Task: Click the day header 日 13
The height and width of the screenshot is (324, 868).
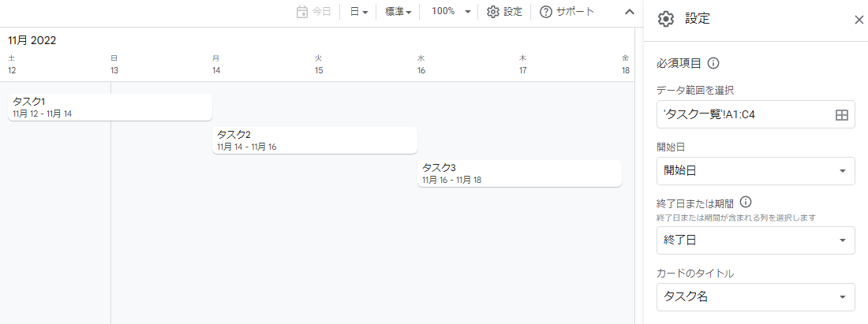Action: pyautogui.click(x=114, y=64)
